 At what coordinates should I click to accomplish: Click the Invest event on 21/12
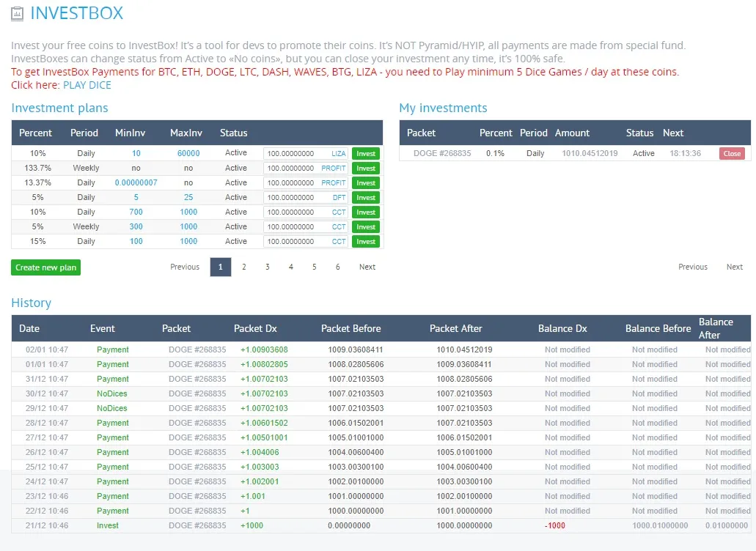(108, 525)
